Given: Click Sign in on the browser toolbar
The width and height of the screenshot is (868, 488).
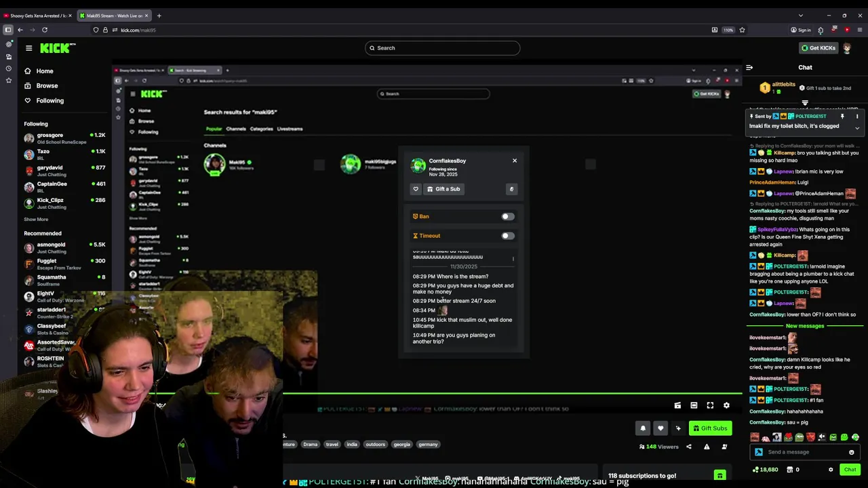Looking at the screenshot, I should click(800, 30).
